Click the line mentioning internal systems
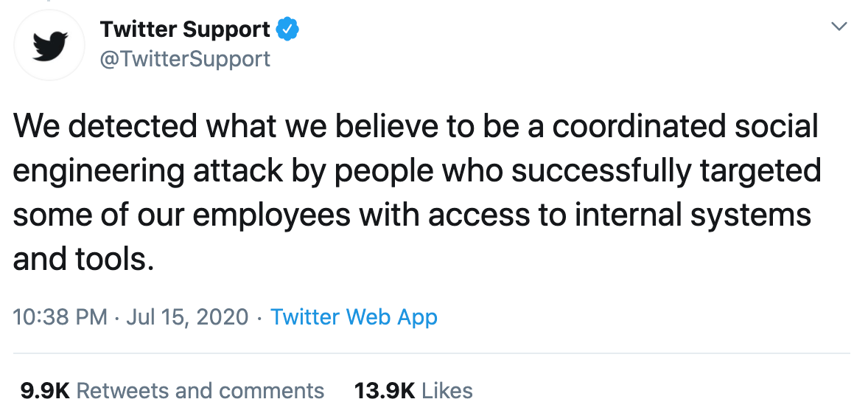This screenshot has height=416, width=868. [x=412, y=216]
